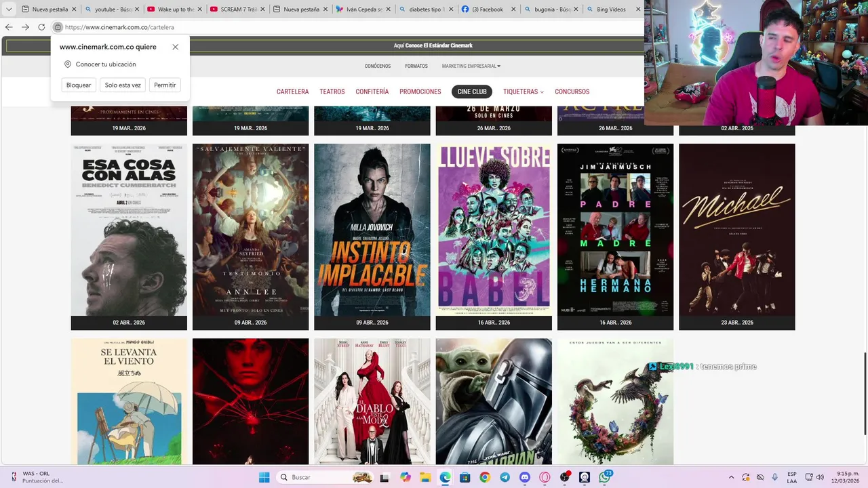The image size is (868, 488).
Task: Close the (3) Facebook tab
Action: tap(513, 9)
